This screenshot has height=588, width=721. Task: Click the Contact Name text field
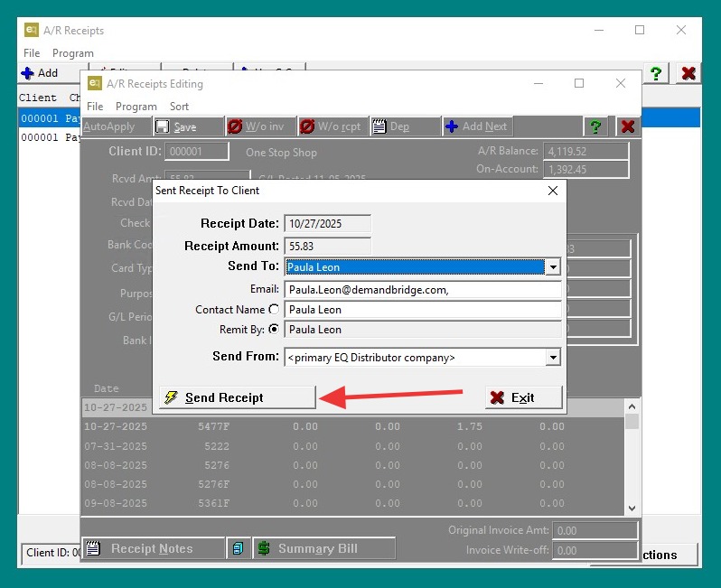coord(423,310)
